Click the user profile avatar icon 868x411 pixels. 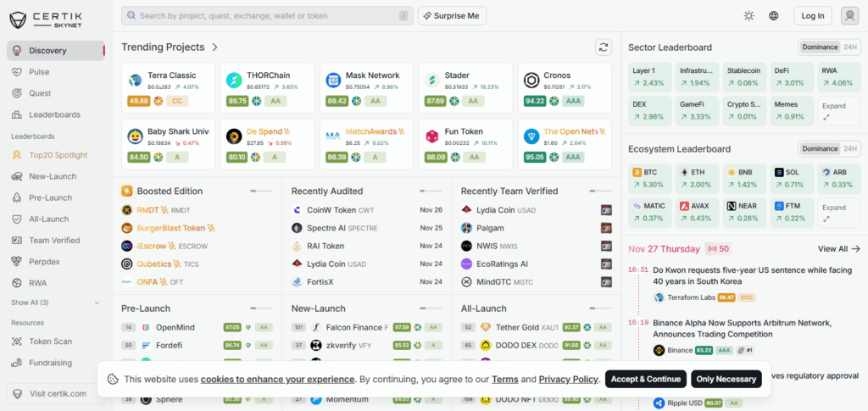849,15
